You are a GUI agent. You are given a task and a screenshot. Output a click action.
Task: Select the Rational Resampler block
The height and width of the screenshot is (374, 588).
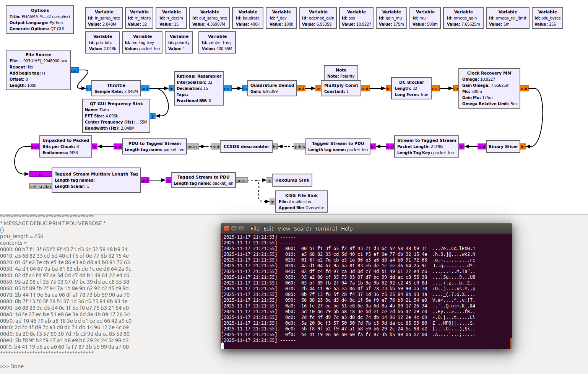pyautogui.click(x=199, y=88)
